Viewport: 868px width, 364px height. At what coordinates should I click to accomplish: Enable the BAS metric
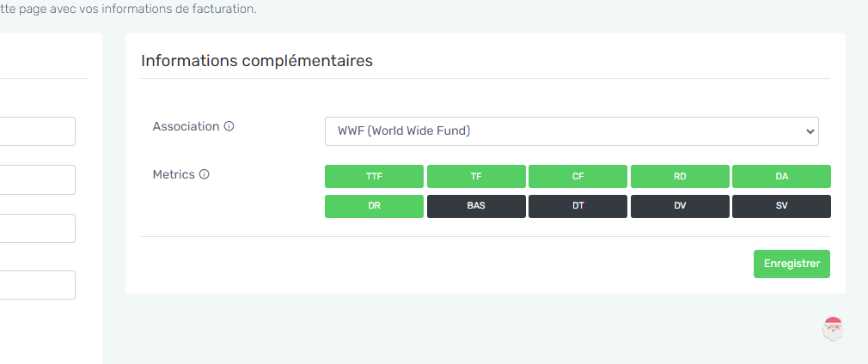476,206
